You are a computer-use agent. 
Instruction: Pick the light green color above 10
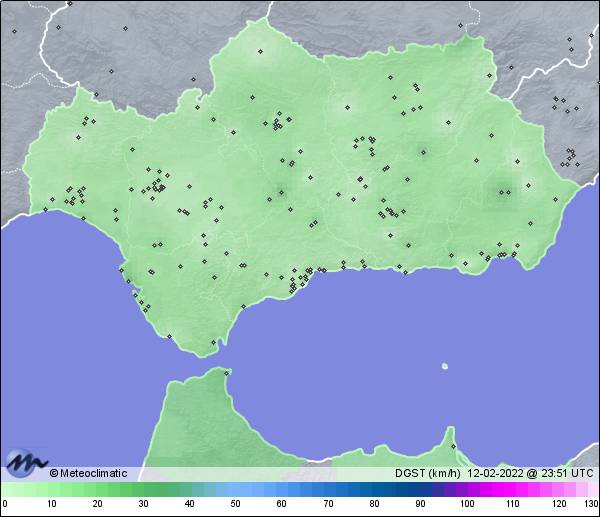click(52, 489)
